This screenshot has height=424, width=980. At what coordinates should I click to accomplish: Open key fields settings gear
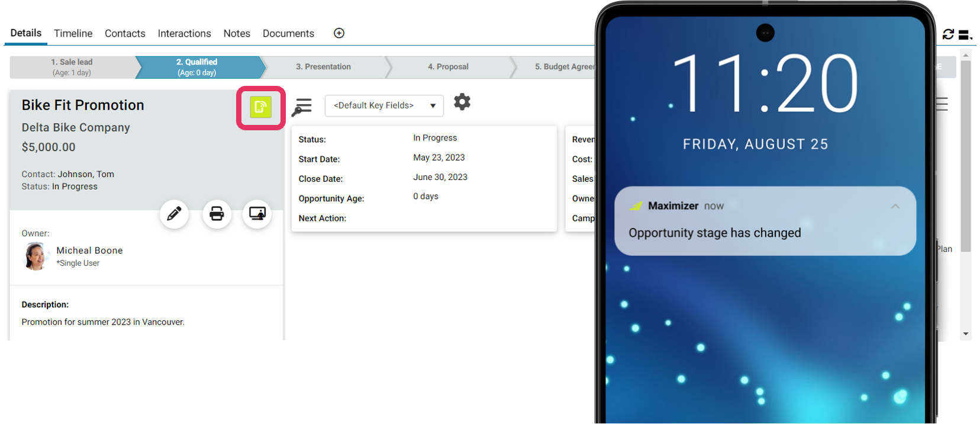(x=462, y=102)
